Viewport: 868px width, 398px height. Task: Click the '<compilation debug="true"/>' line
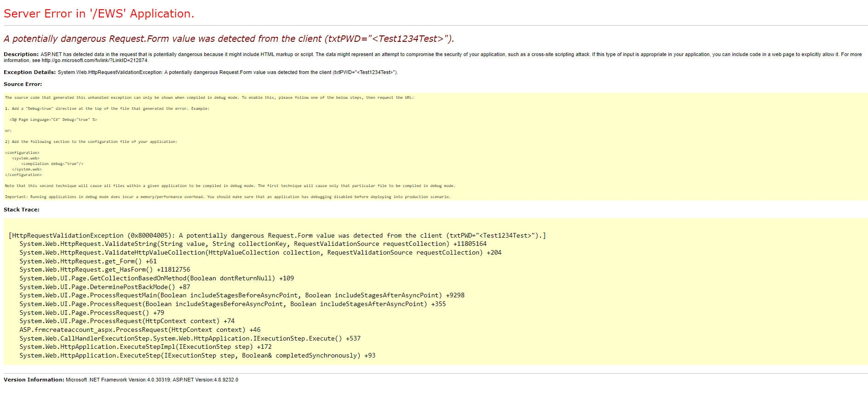click(x=52, y=164)
